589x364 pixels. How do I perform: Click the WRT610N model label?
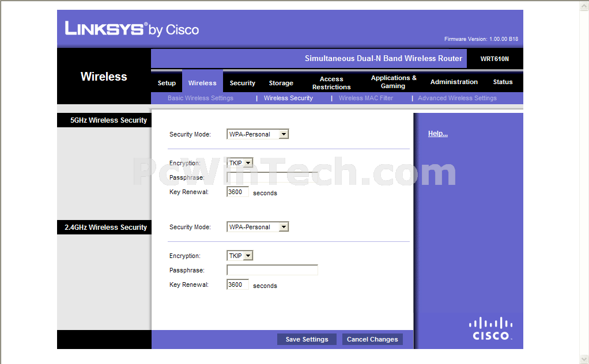click(x=494, y=59)
